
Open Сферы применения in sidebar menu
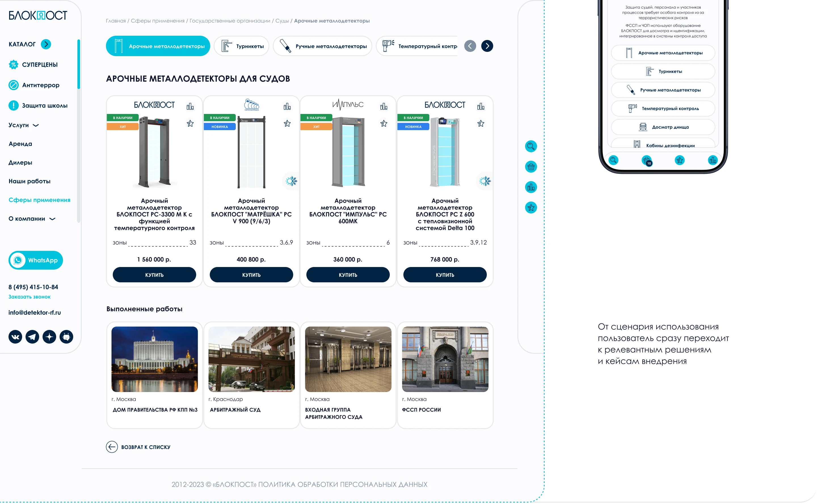pos(39,200)
